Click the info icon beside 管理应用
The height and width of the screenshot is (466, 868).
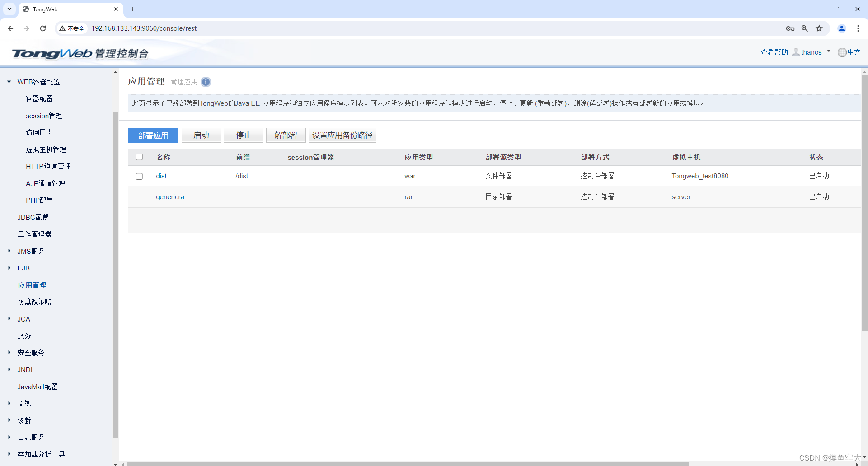(x=206, y=82)
